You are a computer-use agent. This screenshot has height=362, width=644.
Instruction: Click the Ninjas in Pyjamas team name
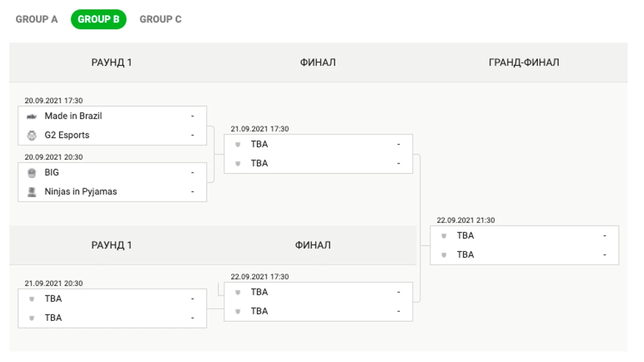click(x=81, y=191)
